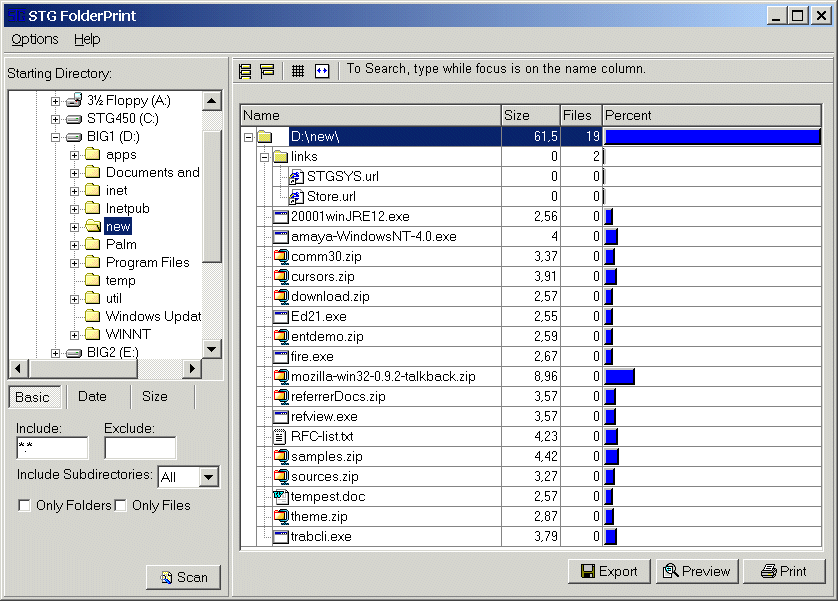Open the Include Subdirectories dropdown
Screen dimensions: 838x601
pyautogui.click(x=208, y=477)
